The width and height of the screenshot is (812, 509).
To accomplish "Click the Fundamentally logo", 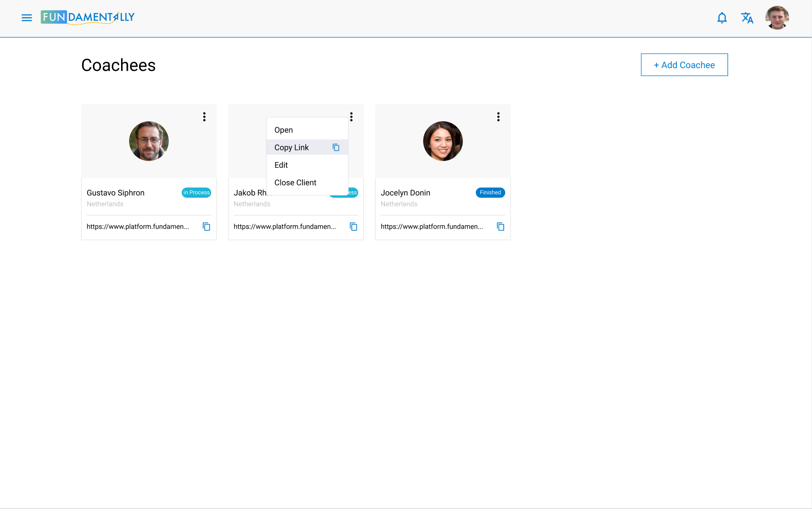I will pyautogui.click(x=88, y=18).
